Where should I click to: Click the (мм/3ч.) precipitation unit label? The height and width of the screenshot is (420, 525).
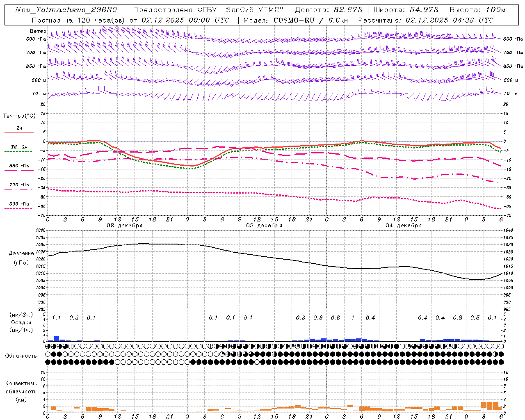[x=22, y=315]
